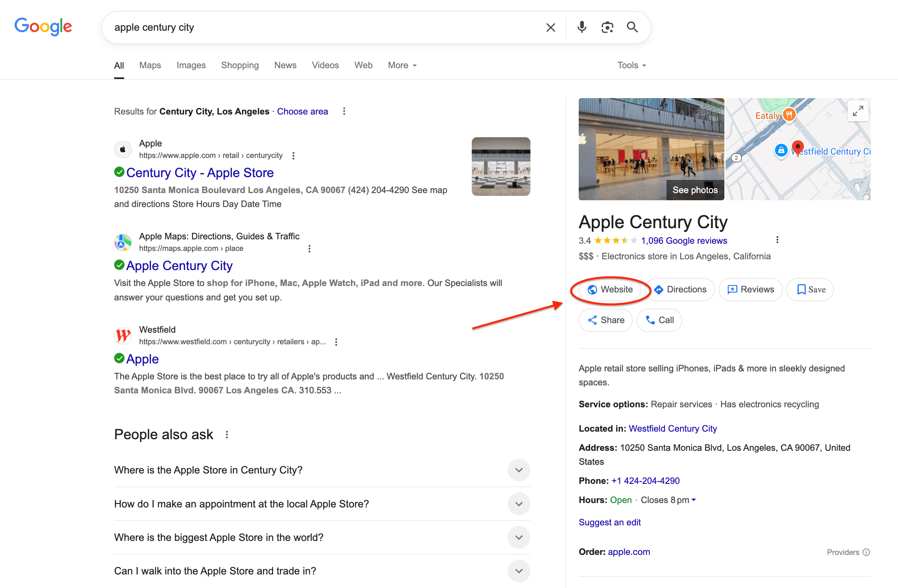Expand the map with the fullscreen arrows icon
Viewport: 898px width, 588px height.
tap(858, 111)
